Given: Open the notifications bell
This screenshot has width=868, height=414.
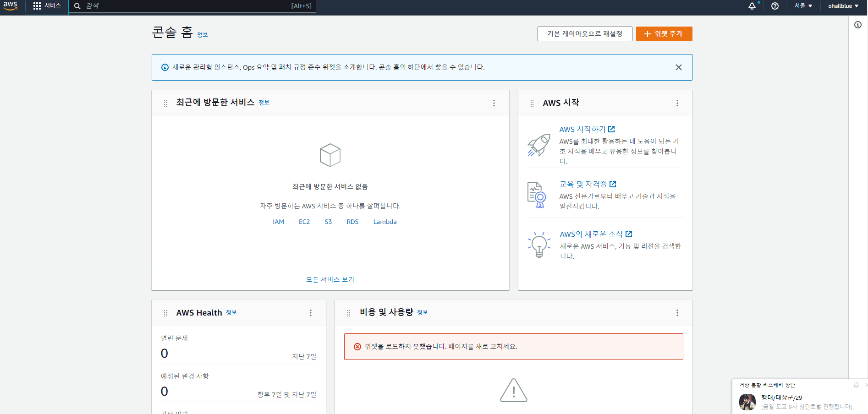Looking at the screenshot, I should point(752,6).
